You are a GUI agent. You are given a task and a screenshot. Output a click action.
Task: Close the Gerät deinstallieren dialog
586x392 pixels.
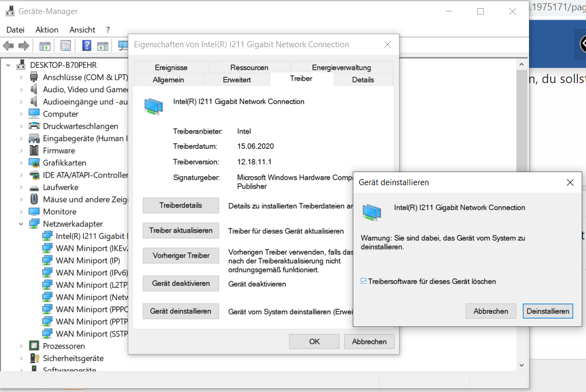570,182
